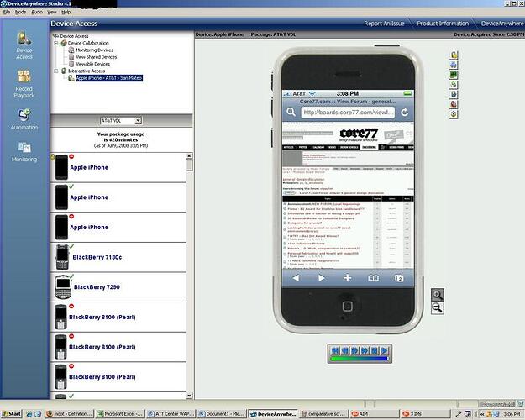Screen dimensions: 525x420
Task: Collapse the Interactive Access tree node
Action: point(56,71)
